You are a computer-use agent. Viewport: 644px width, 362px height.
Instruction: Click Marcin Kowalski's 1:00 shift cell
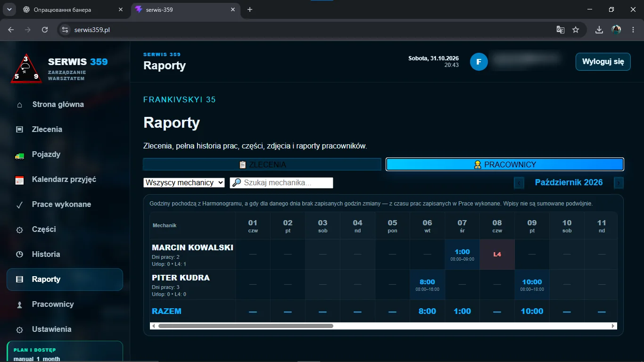coord(462,255)
